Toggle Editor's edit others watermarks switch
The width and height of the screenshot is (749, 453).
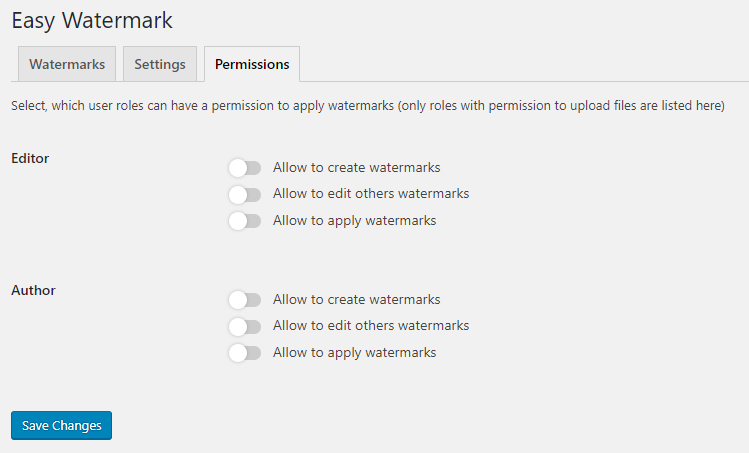244,194
